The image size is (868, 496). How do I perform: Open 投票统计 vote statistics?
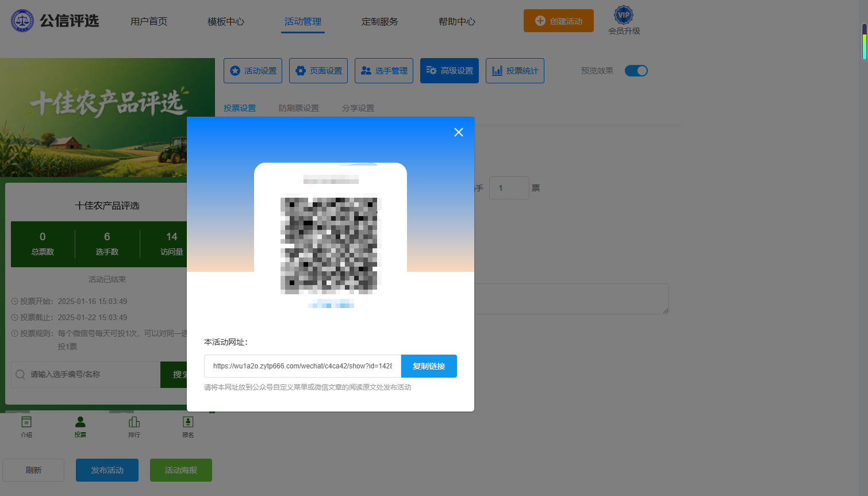515,71
